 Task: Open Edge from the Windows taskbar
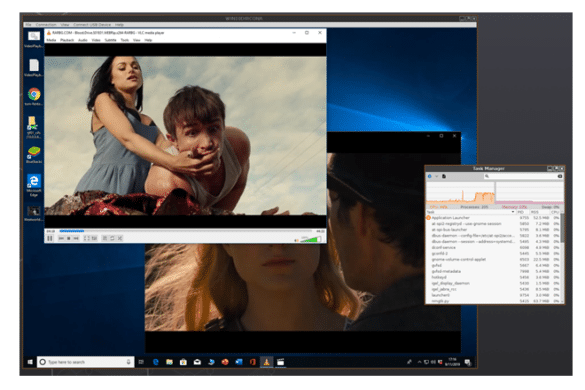coord(156,362)
